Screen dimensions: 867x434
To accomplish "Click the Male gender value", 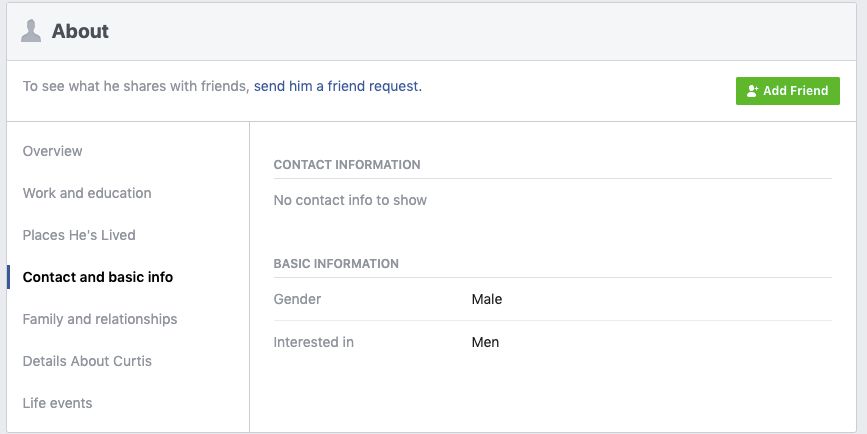I will (487, 299).
